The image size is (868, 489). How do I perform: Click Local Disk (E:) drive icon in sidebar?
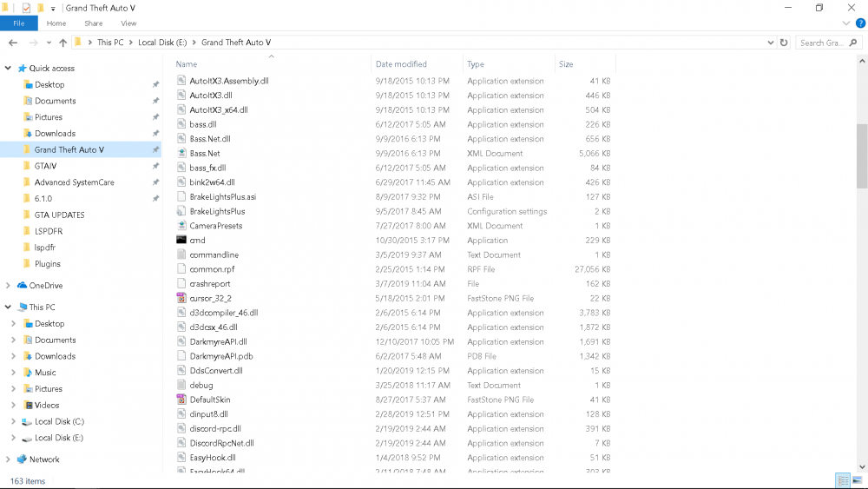point(27,438)
